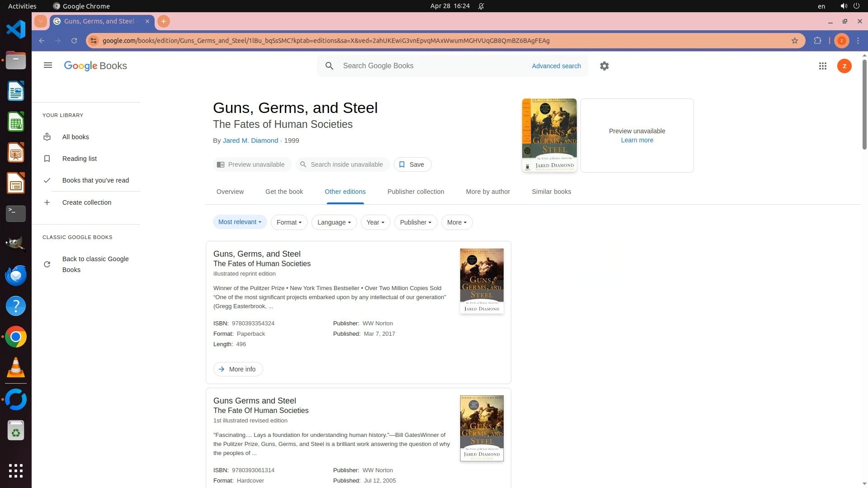Click the main book cover thumbnail
Image resolution: width=868 pixels, height=488 pixels.
(x=549, y=135)
